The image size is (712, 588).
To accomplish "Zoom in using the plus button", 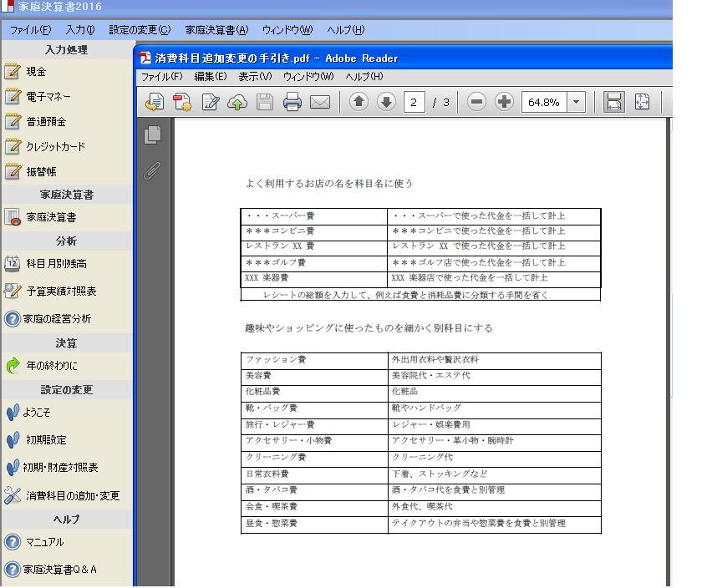I will (x=504, y=102).
